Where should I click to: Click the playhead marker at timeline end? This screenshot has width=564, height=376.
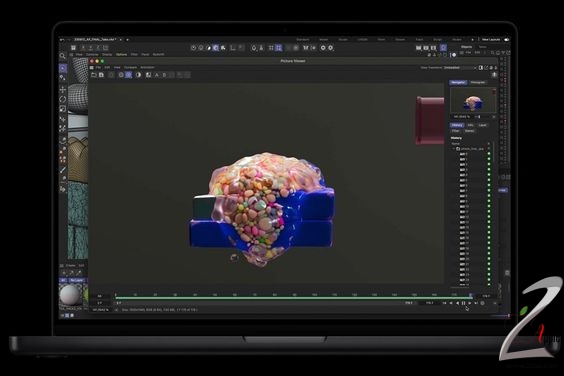[470, 295]
